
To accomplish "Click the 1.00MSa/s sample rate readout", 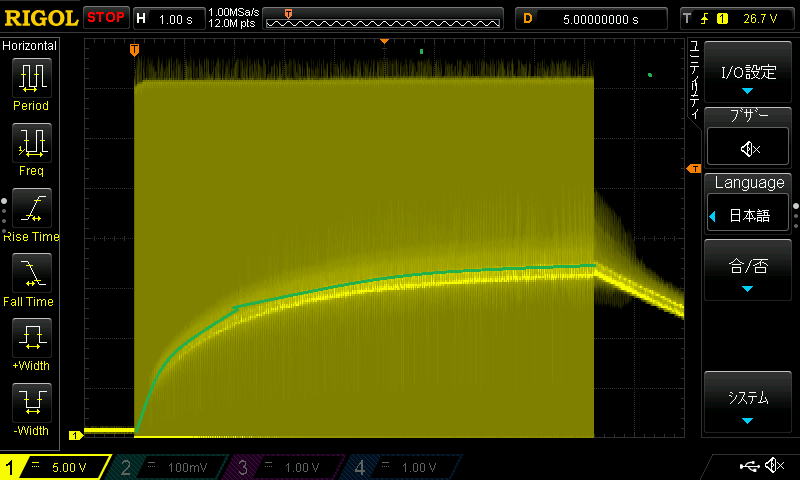I will [234, 12].
